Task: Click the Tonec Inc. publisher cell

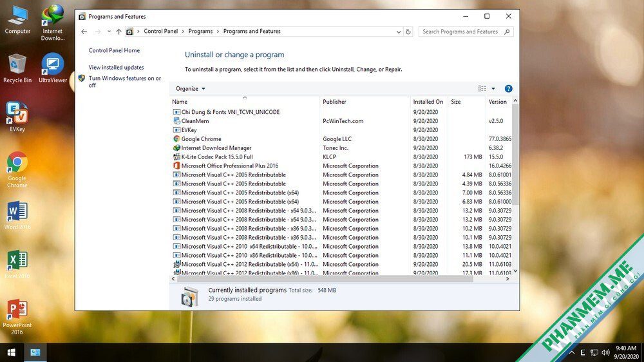Action: tap(335, 148)
